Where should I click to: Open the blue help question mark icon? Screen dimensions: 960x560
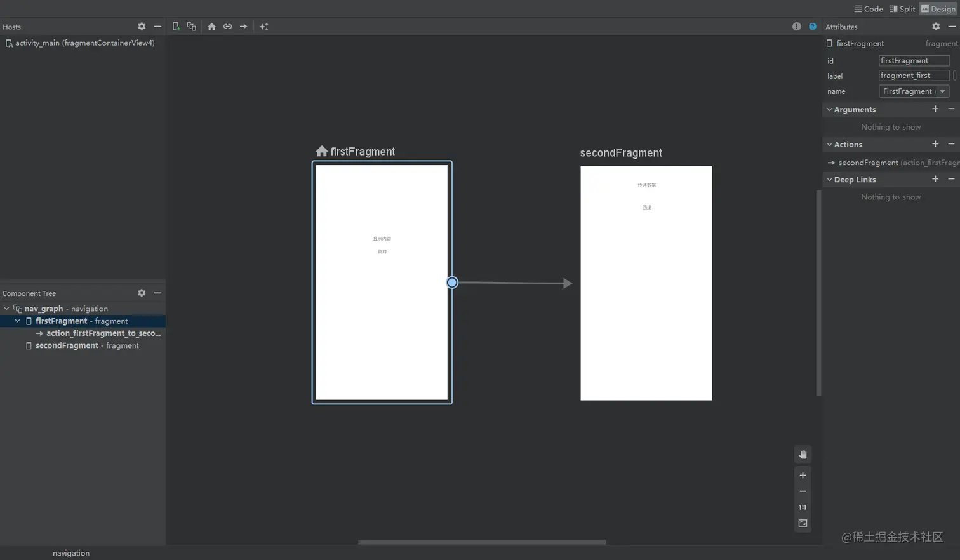click(813, 27)
